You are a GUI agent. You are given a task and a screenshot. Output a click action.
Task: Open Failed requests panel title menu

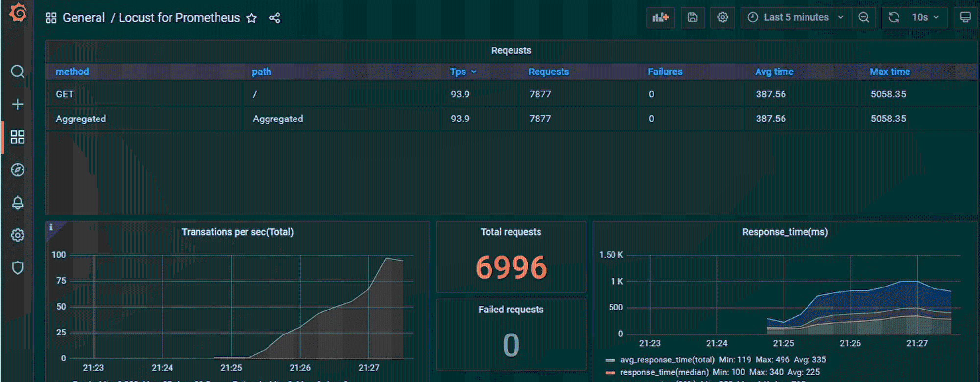coord(511,310)
